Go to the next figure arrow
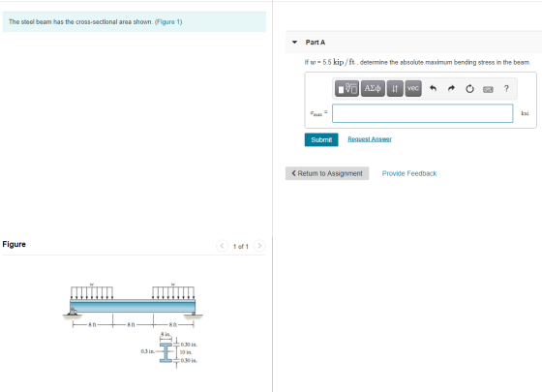This screenshot has width=542, height=392. click(x=259, y=246)
